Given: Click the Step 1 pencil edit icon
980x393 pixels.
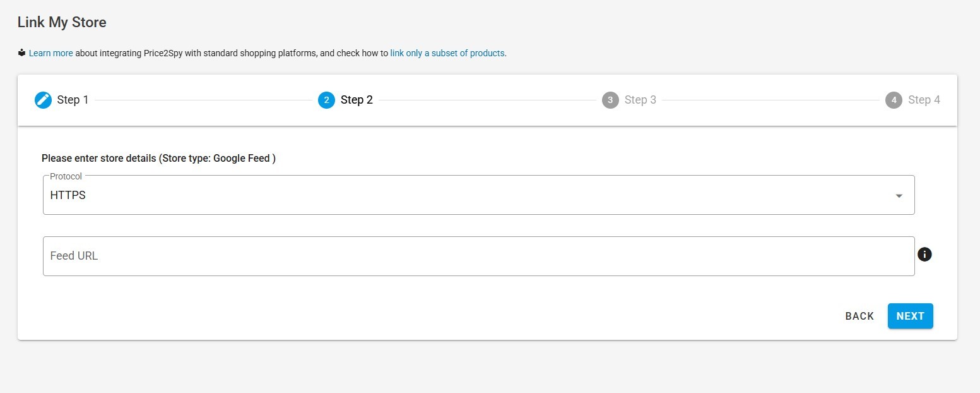Looking at the screenshot, I should (x=43, y=100).
